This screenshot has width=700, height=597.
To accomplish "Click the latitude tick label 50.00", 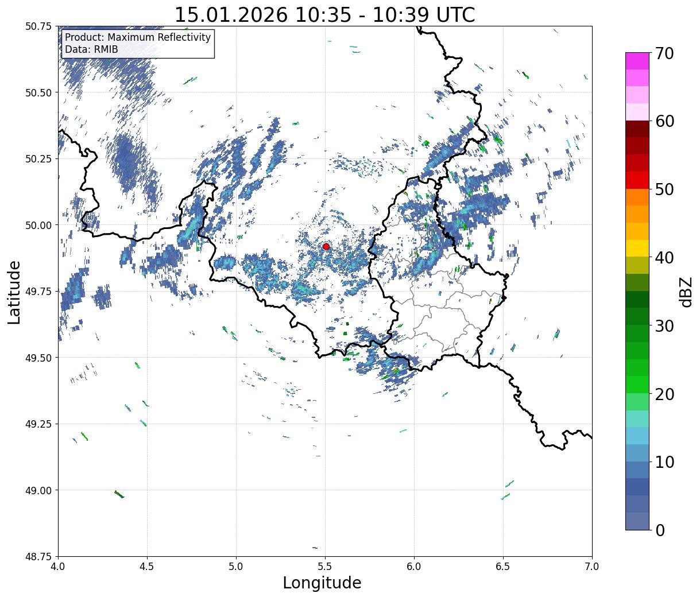I will [x=38, y=225].
